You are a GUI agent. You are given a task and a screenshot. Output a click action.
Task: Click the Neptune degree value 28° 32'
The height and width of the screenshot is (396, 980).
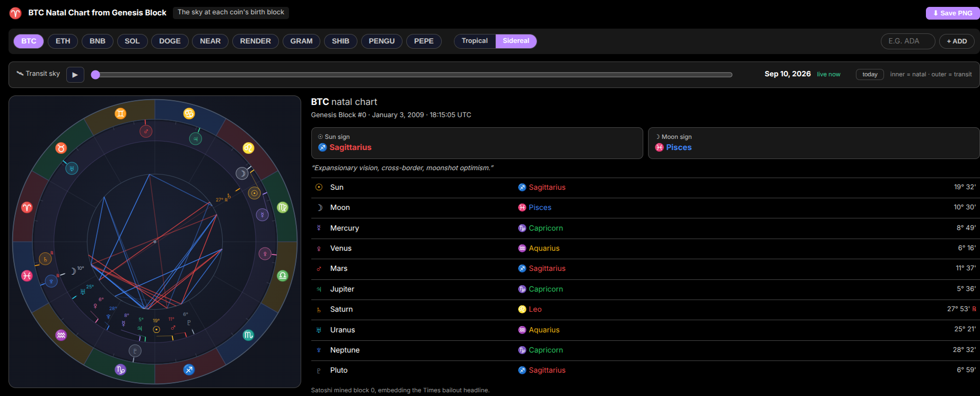tap(964, 350)
